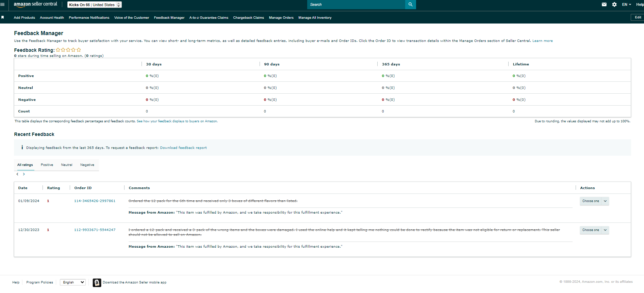The image size is (644, 293).
Task: Click the Negative row label
Action: 27,100
